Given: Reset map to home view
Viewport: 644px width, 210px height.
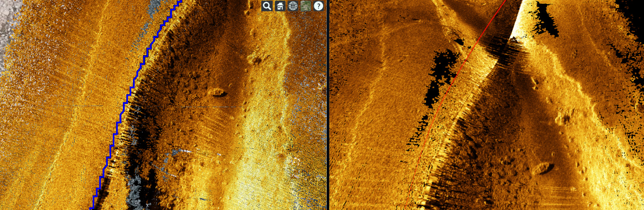Looking at the screenshot, I should click(x=280, y=6).
